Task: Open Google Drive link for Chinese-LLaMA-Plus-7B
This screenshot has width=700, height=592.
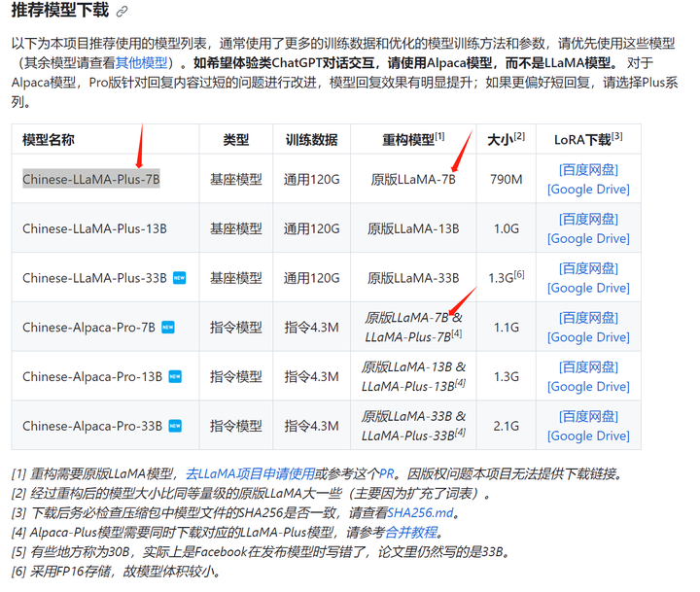Action: coord(588,190)
